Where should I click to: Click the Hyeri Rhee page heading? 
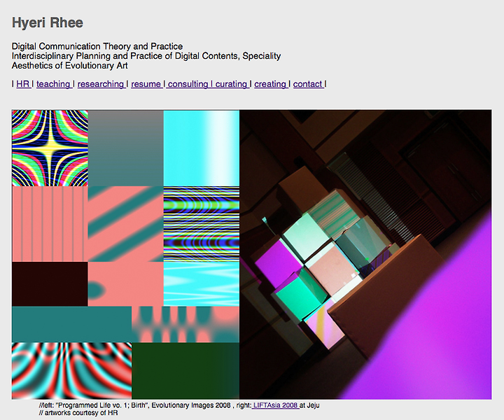(48, 23)
